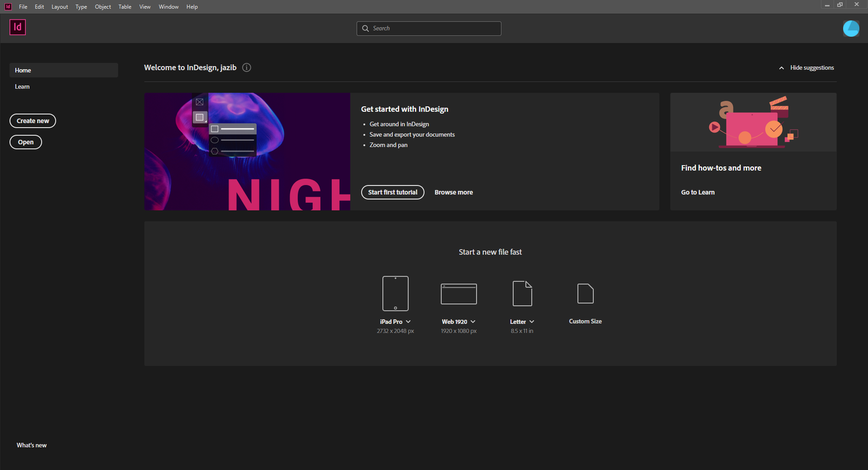Click the info icon beside welcome heading
This screenshot has height=470, width=868.
(x=246, y=68)
